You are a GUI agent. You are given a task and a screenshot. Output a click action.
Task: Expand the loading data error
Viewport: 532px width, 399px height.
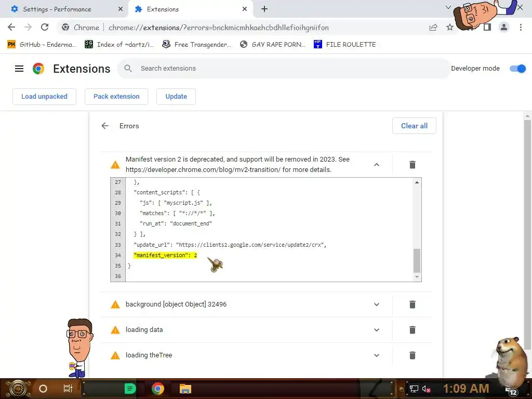coord(377,330)
